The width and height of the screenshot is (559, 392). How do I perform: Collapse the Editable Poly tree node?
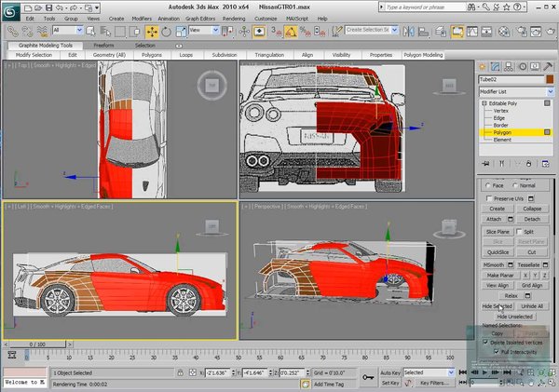[484, 103]
